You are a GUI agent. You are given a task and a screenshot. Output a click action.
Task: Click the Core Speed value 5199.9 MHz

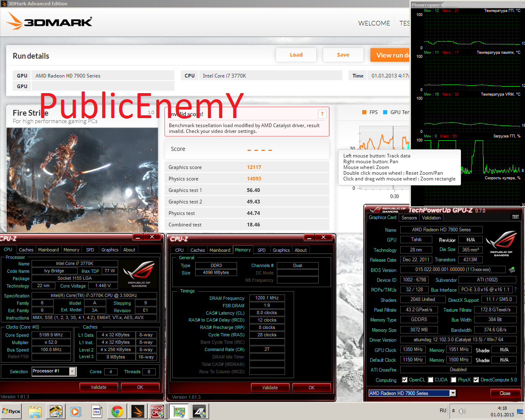point(51,335)
